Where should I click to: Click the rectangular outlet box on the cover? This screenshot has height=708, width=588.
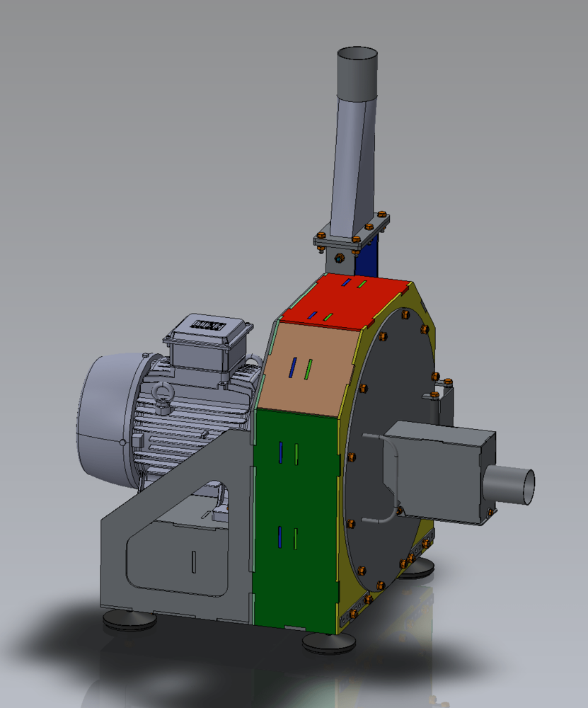[x=439, y=467]
